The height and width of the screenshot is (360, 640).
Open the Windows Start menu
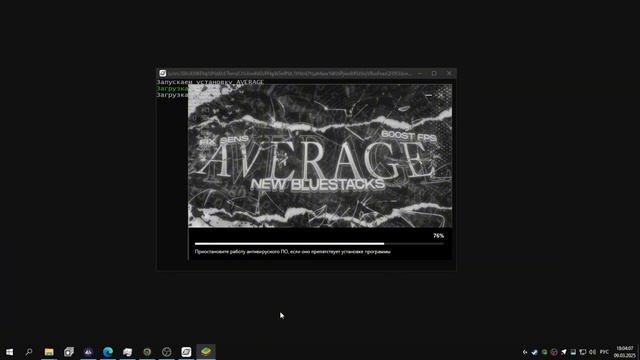9,352
